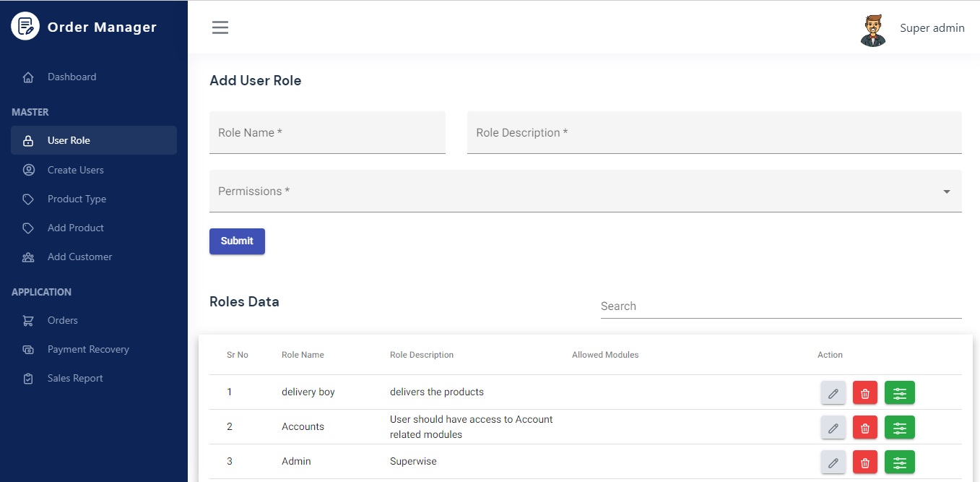Click the Create Users people icon
This screenshot has width=980, height=482.
click(x=27, y=170)
